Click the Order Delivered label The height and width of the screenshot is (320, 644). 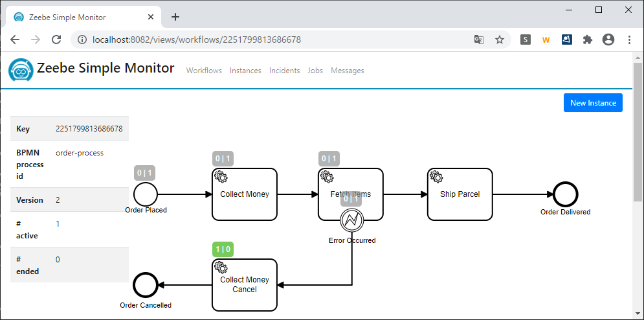click(566, 212)
